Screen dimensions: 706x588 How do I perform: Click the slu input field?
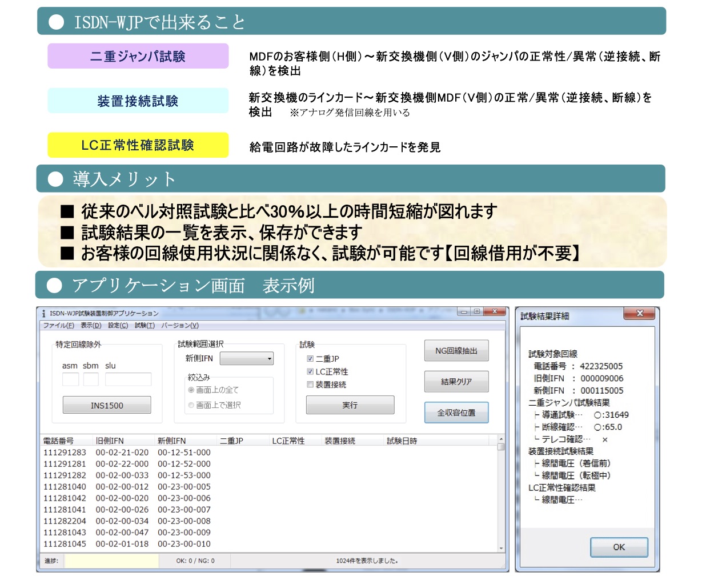[x=128, y=379]
